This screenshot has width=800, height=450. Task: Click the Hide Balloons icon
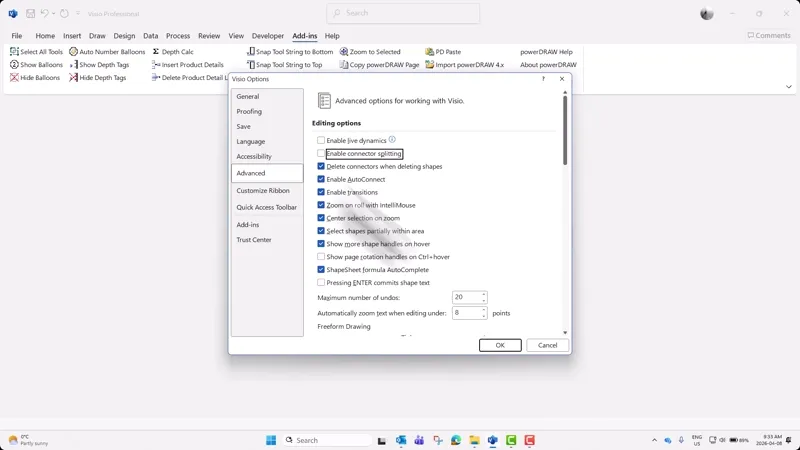click(14, 78)
